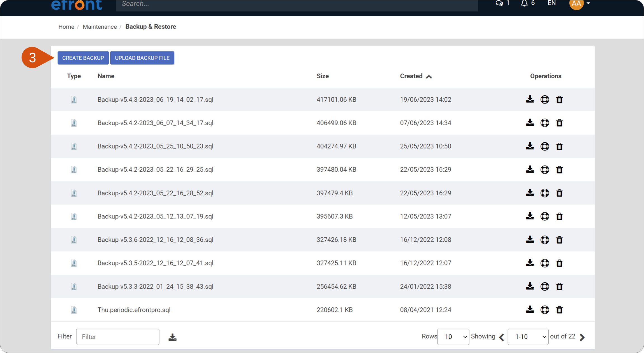Open the Rows per page dropdown
Screen dimensions: 644x353
[453, 337]
